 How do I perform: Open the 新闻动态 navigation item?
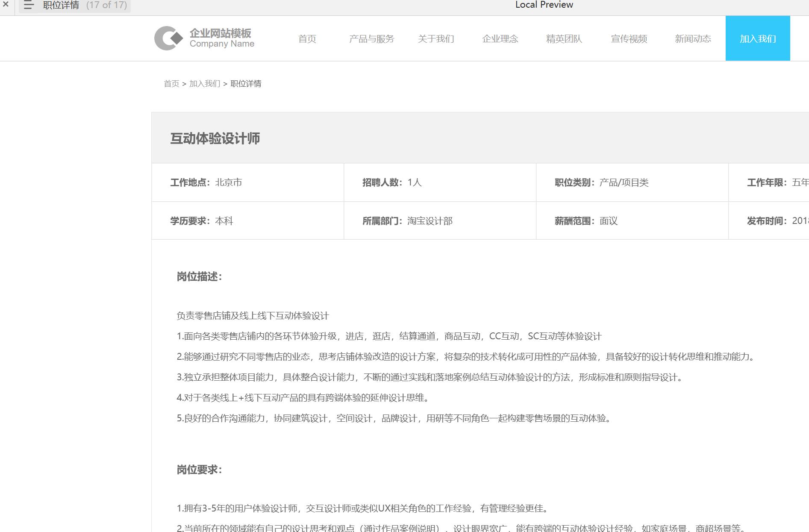693,39
